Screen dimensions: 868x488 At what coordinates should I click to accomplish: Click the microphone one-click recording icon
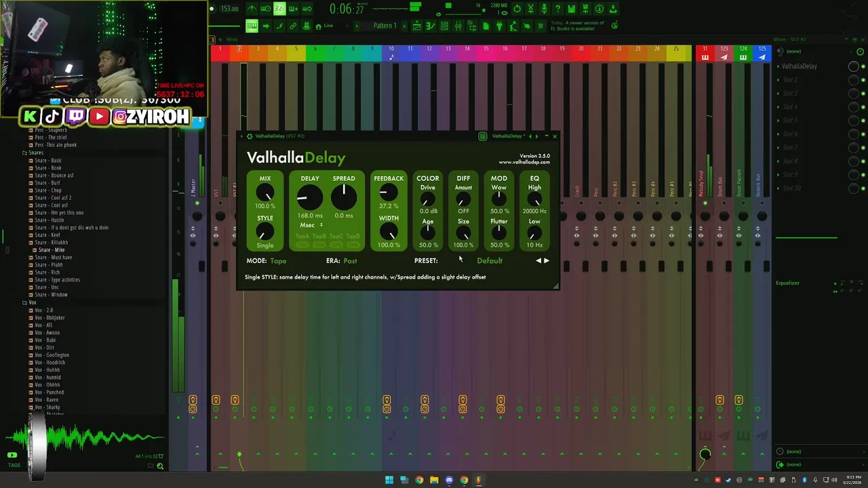pyautogui.click(x=544, y=9)
